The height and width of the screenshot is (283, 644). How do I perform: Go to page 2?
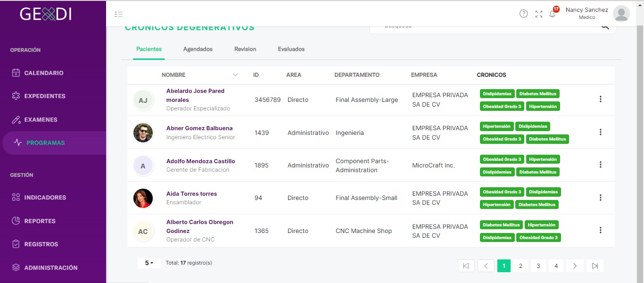click(x=520, y=266)
